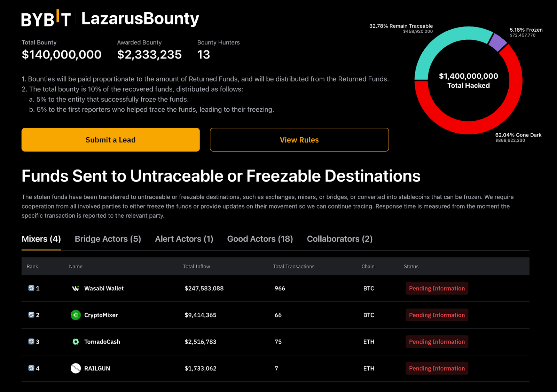Click the refresh icon beside rank 3
Viewport: 557px width, 392px height.
(x=31, y=342)
